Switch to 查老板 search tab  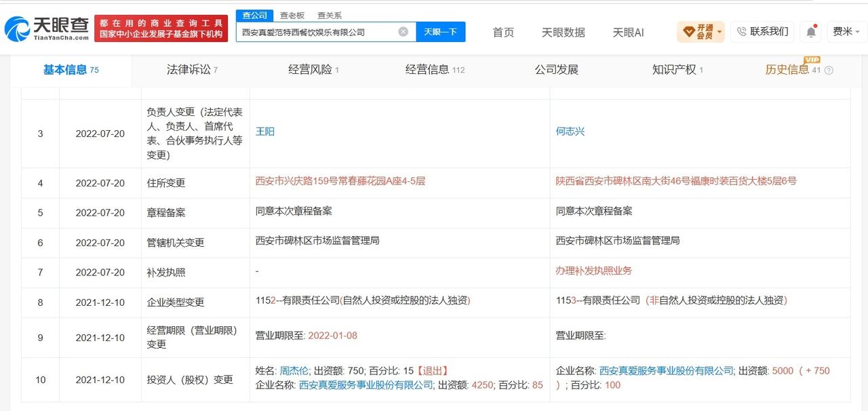[x=292, y=15]
